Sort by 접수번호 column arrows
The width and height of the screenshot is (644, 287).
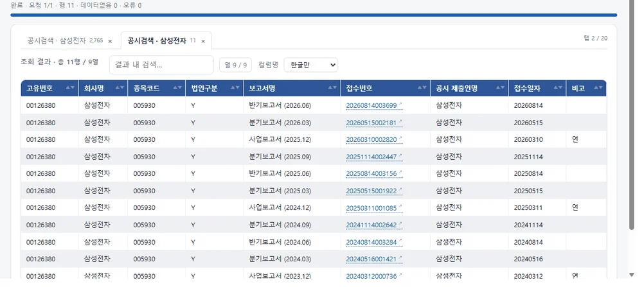click(x=422, y=88)
